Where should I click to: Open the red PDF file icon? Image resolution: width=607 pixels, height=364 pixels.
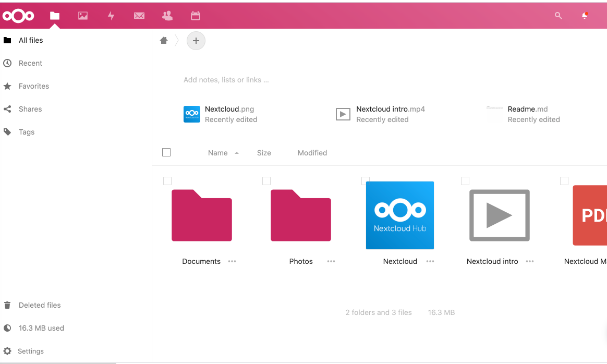click(590, 215)
